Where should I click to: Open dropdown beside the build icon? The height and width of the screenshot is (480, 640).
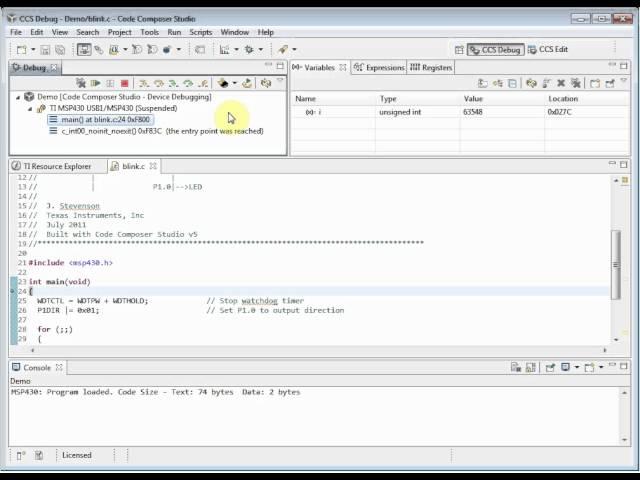click(125, 50)
